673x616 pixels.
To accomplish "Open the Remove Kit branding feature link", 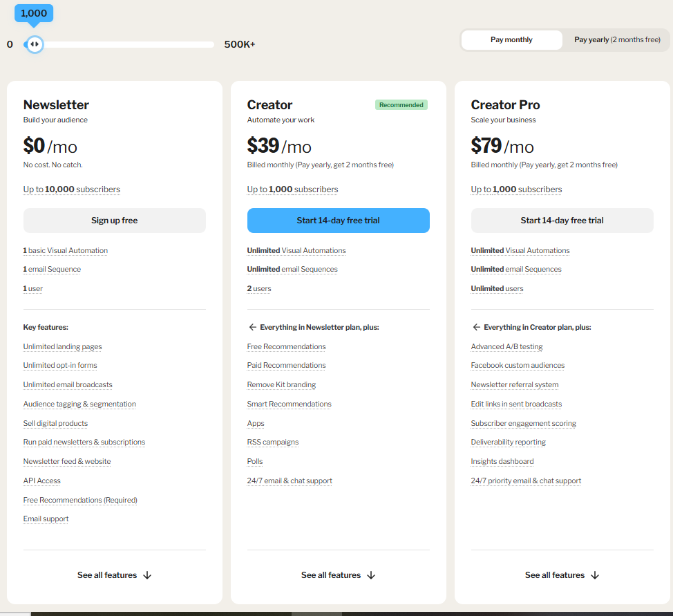I will pyautogui.click(x=281, y=385).
